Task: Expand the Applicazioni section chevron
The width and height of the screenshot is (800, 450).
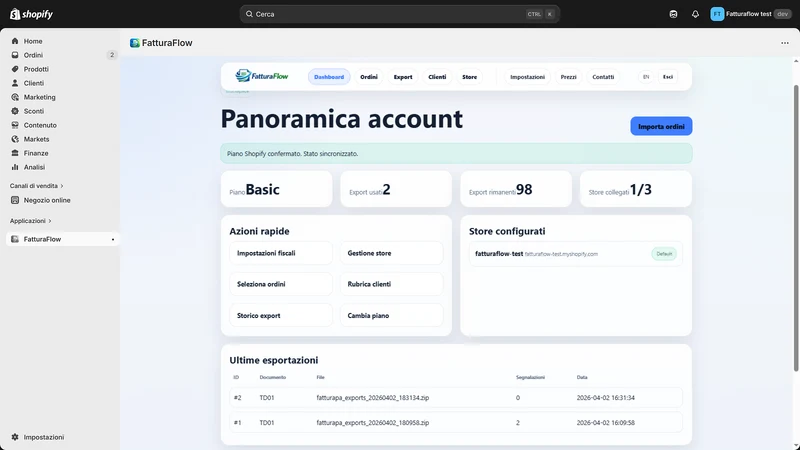Action: pyautogui.click(x=50, y=221)
